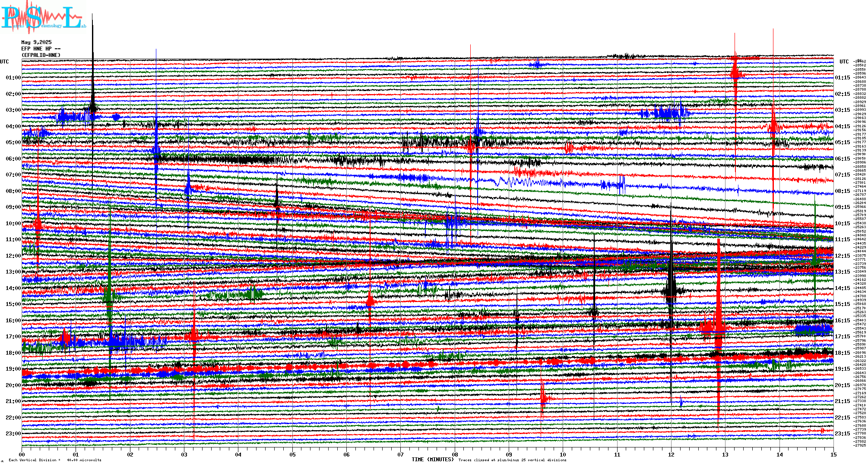Click minute tick label 00 on time axis
The height and width of the screenshot is (466, 868).
[22, 454]
